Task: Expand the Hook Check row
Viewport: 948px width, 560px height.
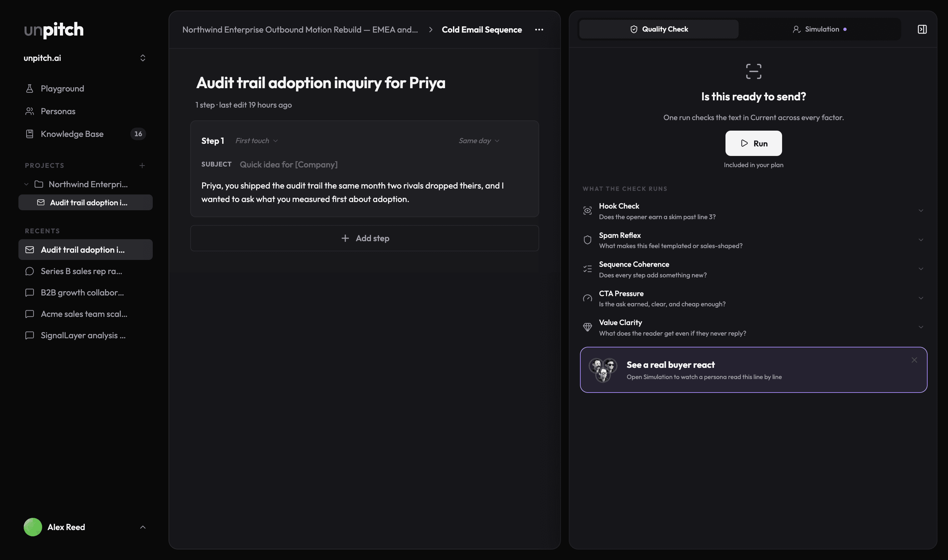Action: [x=753, y=211]
